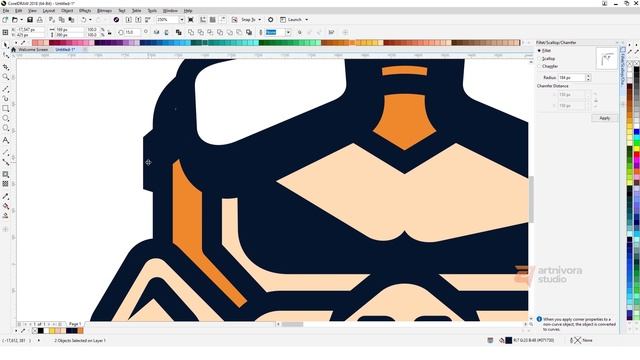Click the Intersect shapes icon
Image resolution: width=640 pixels, height=360 pixels.
[x=210, y=32]
